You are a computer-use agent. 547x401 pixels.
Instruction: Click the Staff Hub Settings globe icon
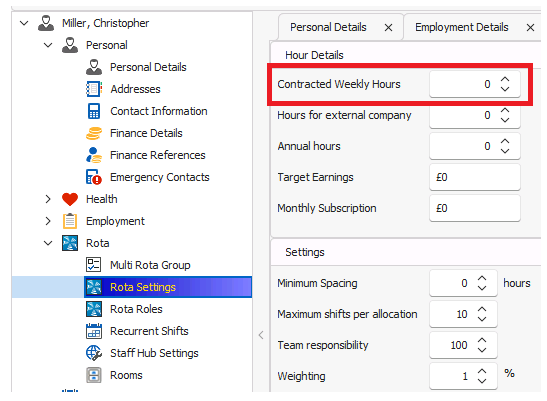pyautogui.click(x=94, y=353)
